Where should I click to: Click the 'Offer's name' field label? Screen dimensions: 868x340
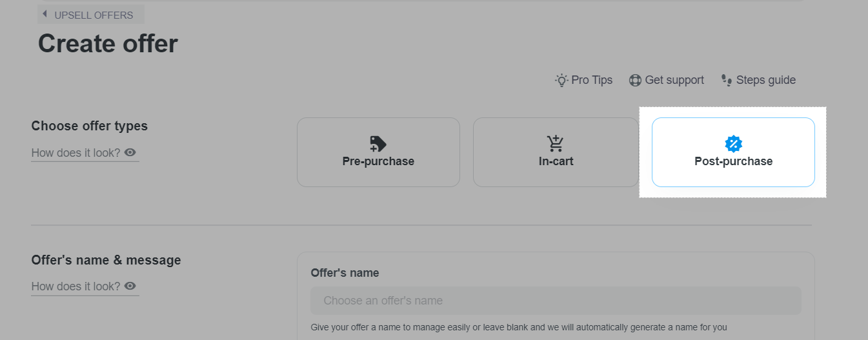pos(345,273)
